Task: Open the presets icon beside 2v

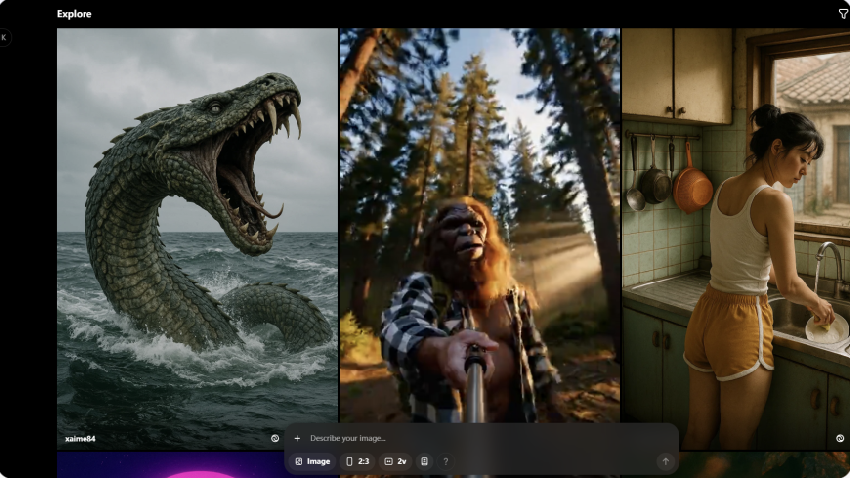Action: click(x=424, y=462)
